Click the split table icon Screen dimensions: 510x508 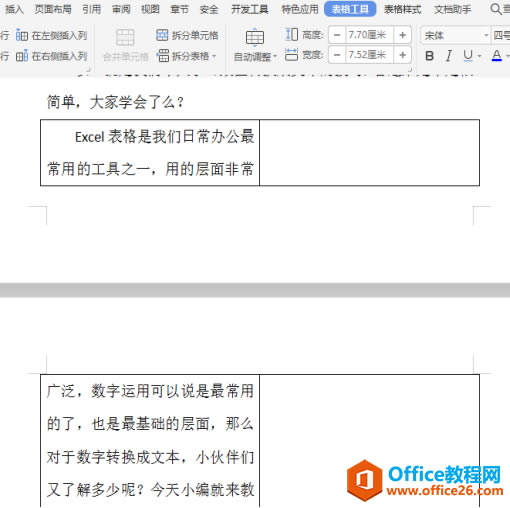coord(162,56)
